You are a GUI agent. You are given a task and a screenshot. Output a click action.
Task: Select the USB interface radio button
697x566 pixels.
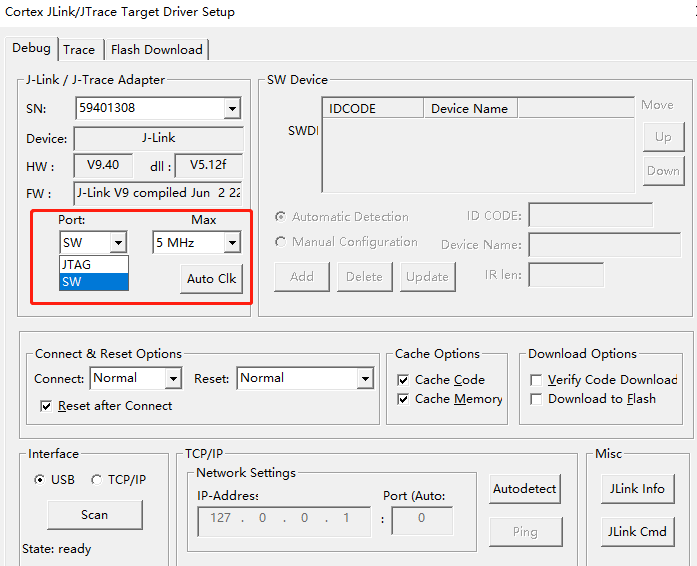pyautogui.click(x=40, y=480)
